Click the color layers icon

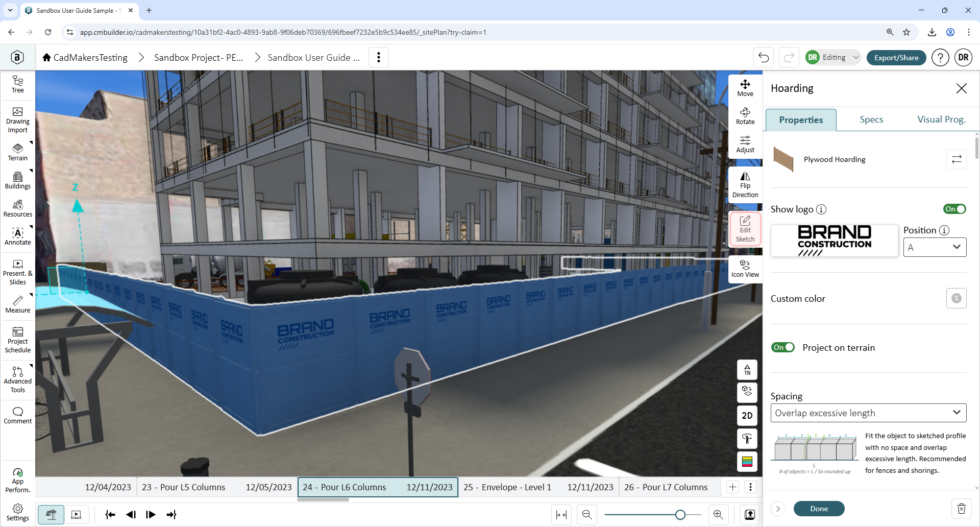coord(747,462)
